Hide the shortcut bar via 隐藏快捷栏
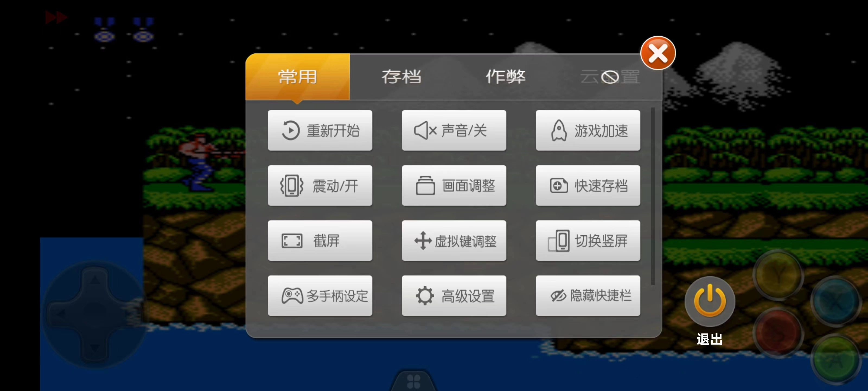 coord(588,295)
